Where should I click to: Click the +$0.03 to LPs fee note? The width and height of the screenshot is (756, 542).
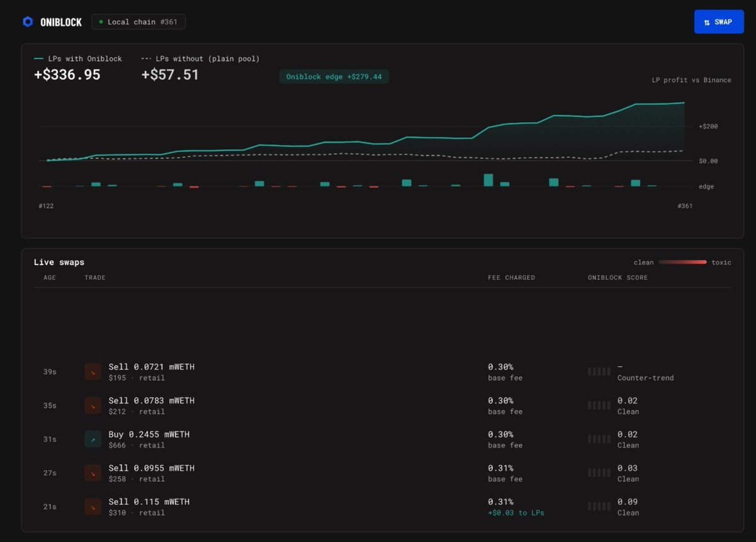click(517, 513)
